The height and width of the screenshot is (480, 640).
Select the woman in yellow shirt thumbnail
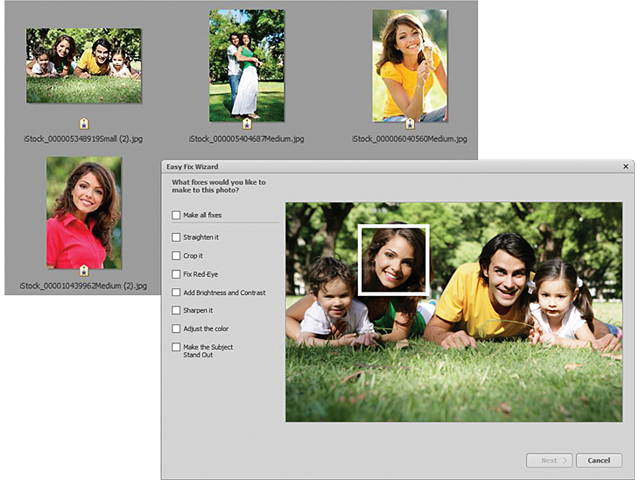[x=410, y=65]
